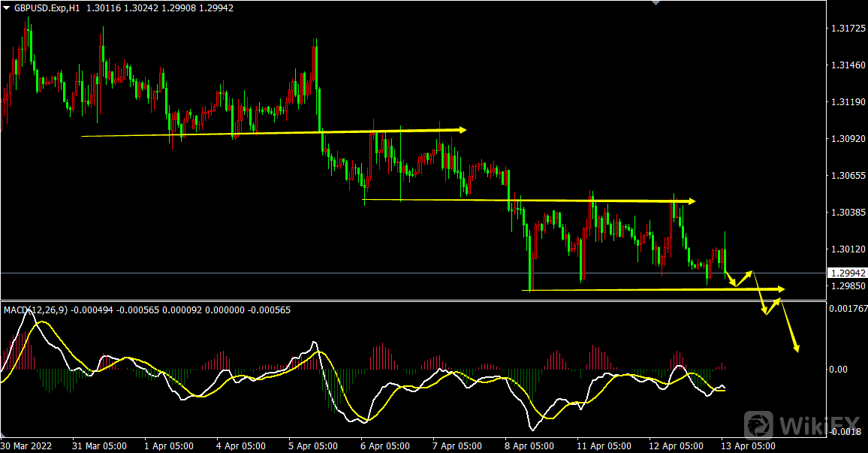Click the 0.00 MACD scale value
Screen dimensions: 868x453
839,370
